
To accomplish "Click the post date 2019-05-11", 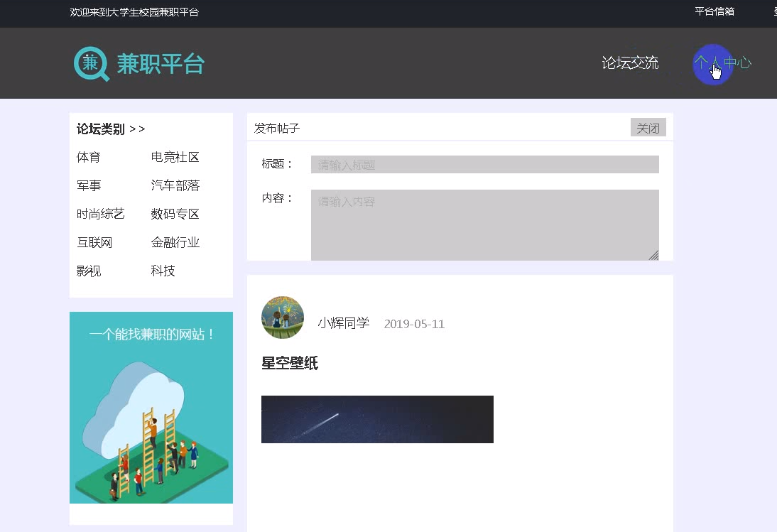I will [414, 324].
